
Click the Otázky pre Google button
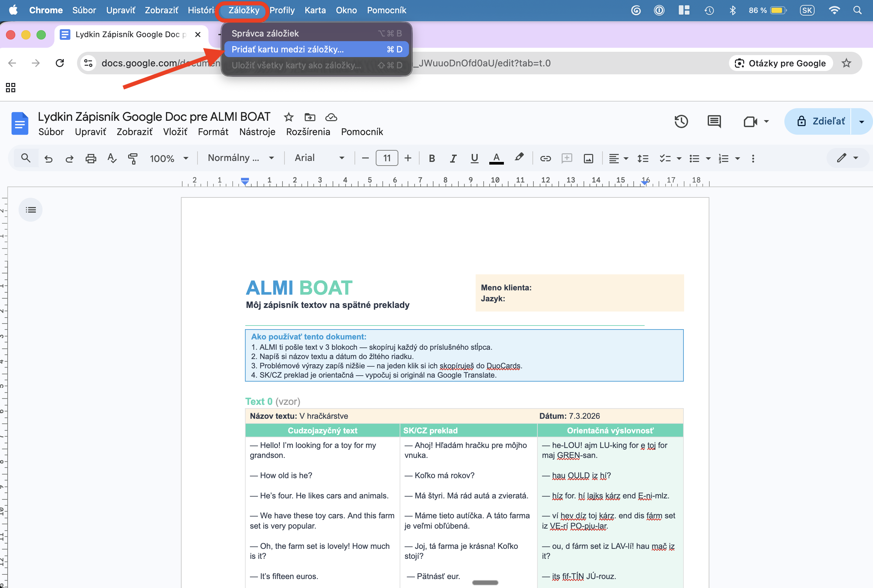pos(780,63)
